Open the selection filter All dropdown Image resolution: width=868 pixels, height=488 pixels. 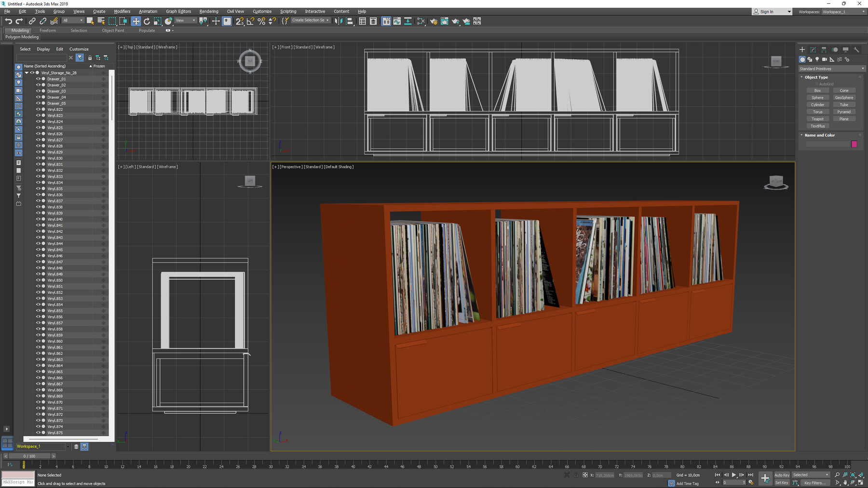click(x=73, y=21)
